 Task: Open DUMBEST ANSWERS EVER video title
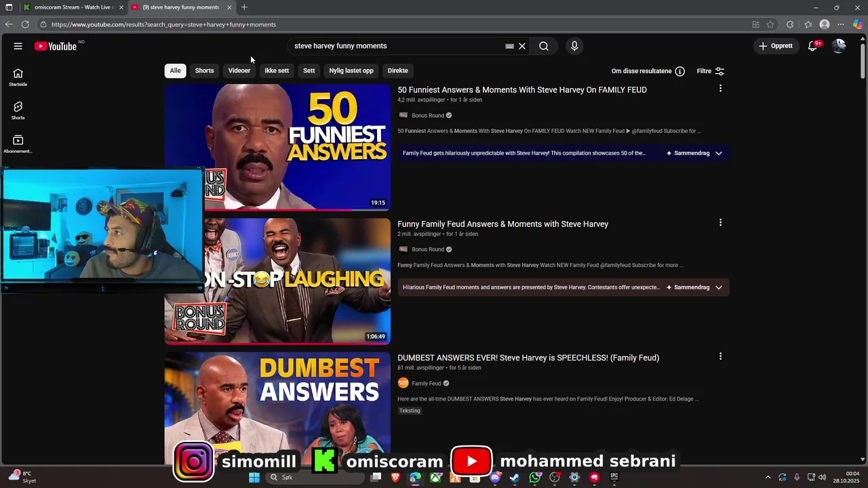(x=528, y=357)
